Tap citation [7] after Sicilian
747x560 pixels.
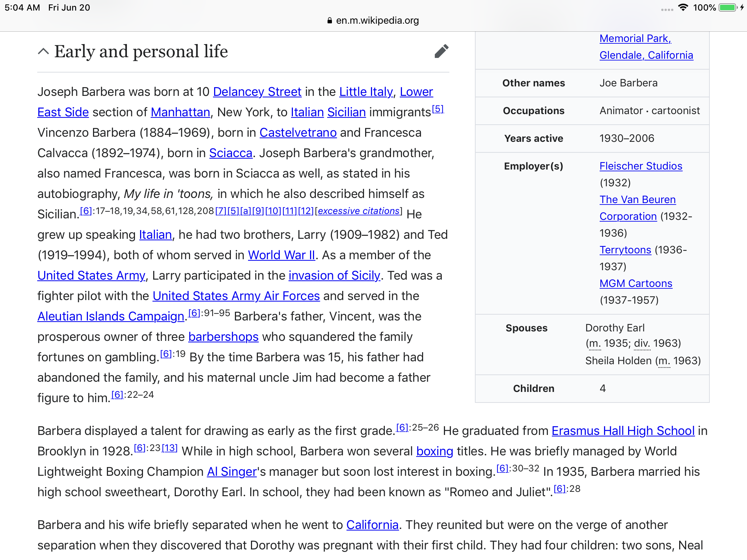click(x=221, y=211)
